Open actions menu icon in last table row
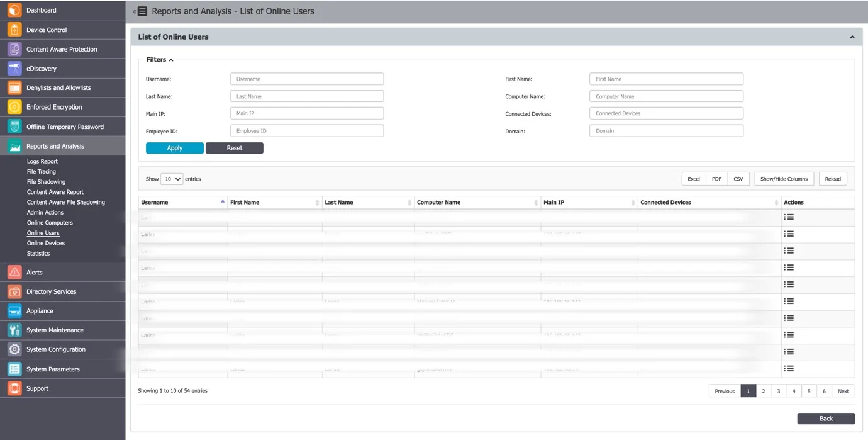Viewport: 868px width, 440px height. (789, 368)
